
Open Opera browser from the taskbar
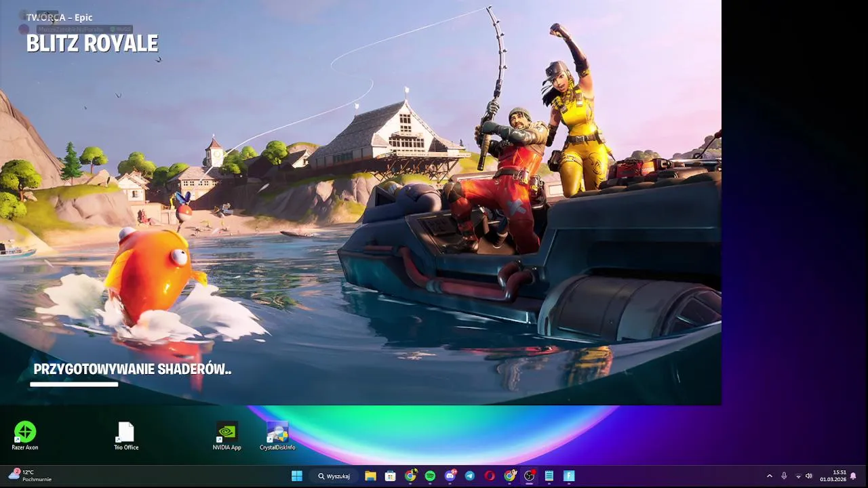tap(490, 476)
